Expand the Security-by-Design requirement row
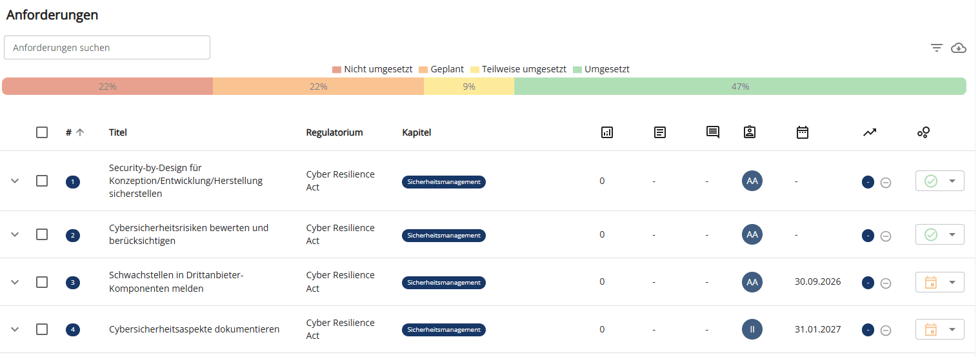The width and height of the screenshot is (980, 357). coord(15,181)
